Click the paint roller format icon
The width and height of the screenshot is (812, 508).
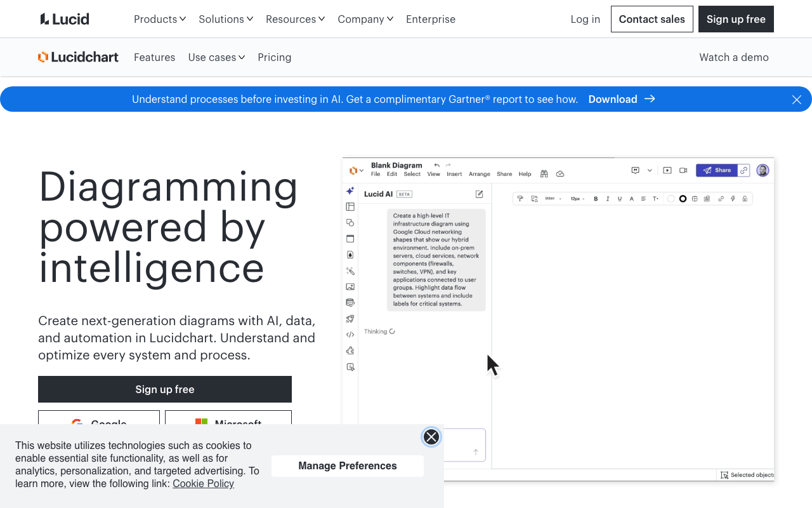tap(520, 199)
